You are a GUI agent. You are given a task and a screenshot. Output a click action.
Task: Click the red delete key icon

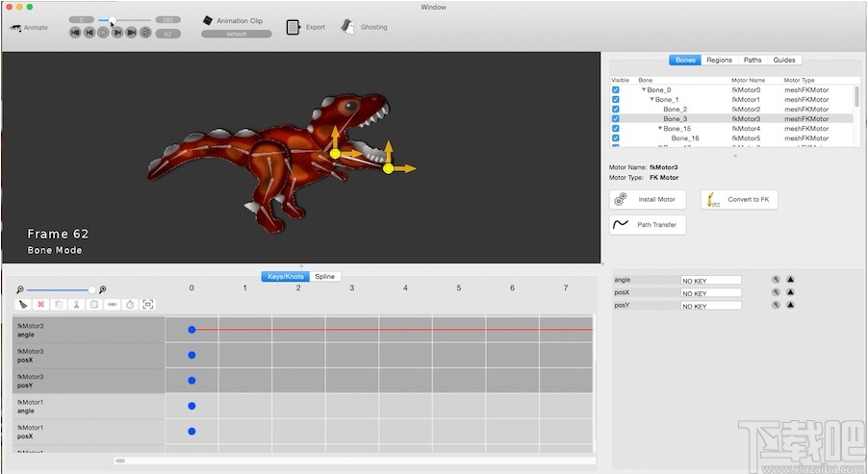click(x=40, y=305)
